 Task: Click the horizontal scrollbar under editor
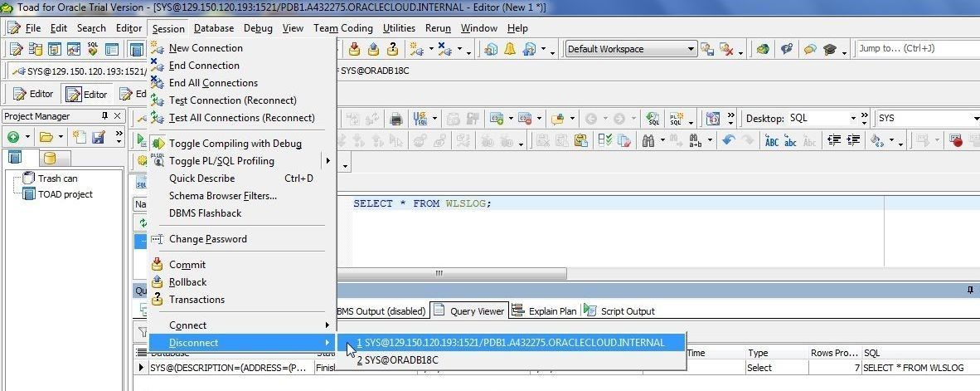point(451,273)
